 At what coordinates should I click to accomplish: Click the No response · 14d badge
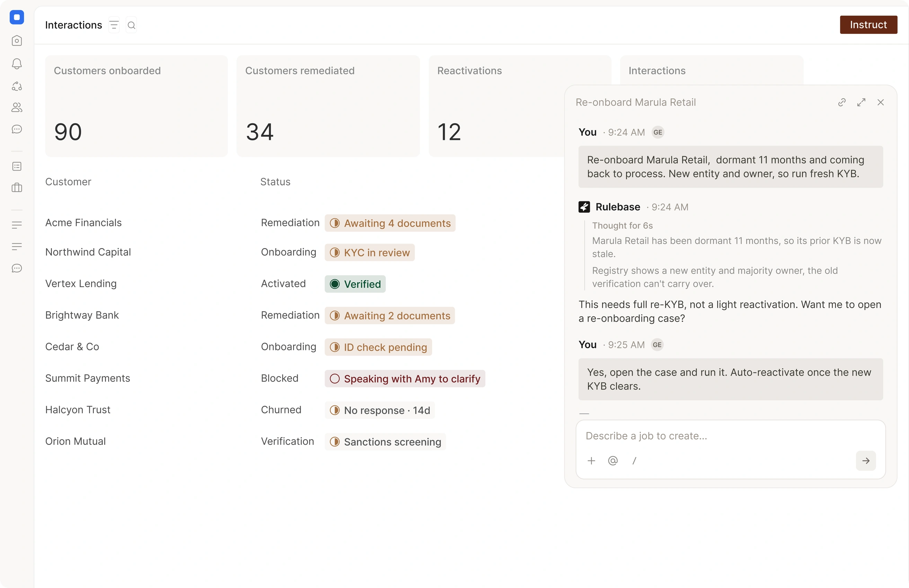click(x=379, y=410)
